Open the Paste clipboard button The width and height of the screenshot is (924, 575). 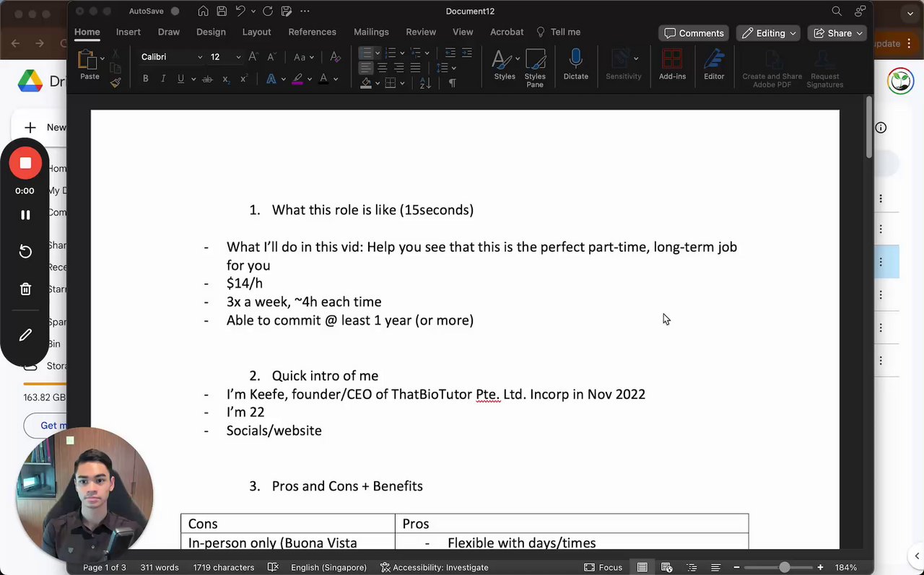[90, 65]
